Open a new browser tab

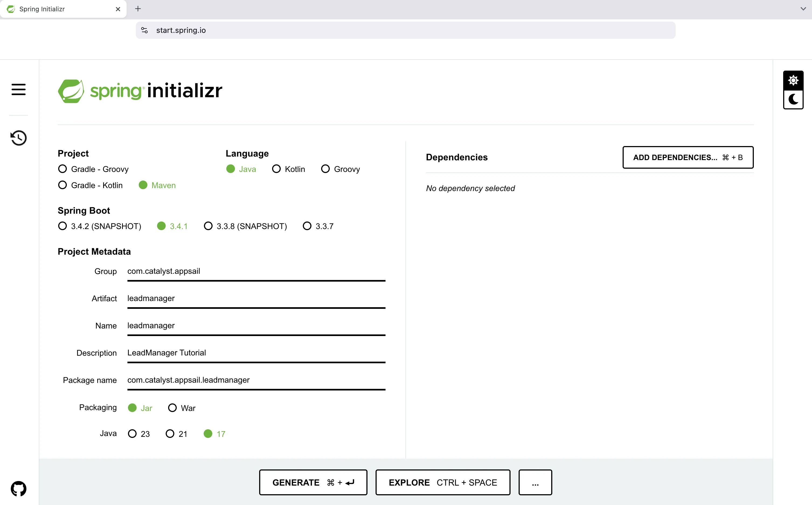[138, 9]
